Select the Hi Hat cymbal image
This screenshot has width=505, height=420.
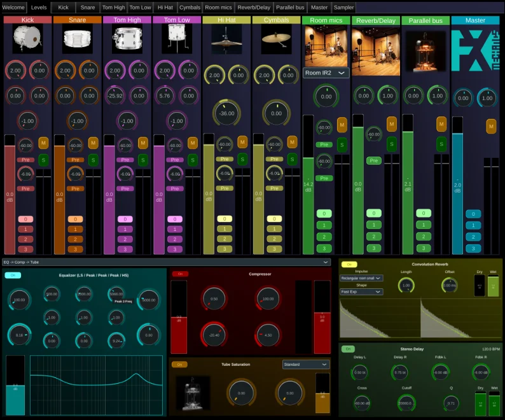tap(226, 39)
